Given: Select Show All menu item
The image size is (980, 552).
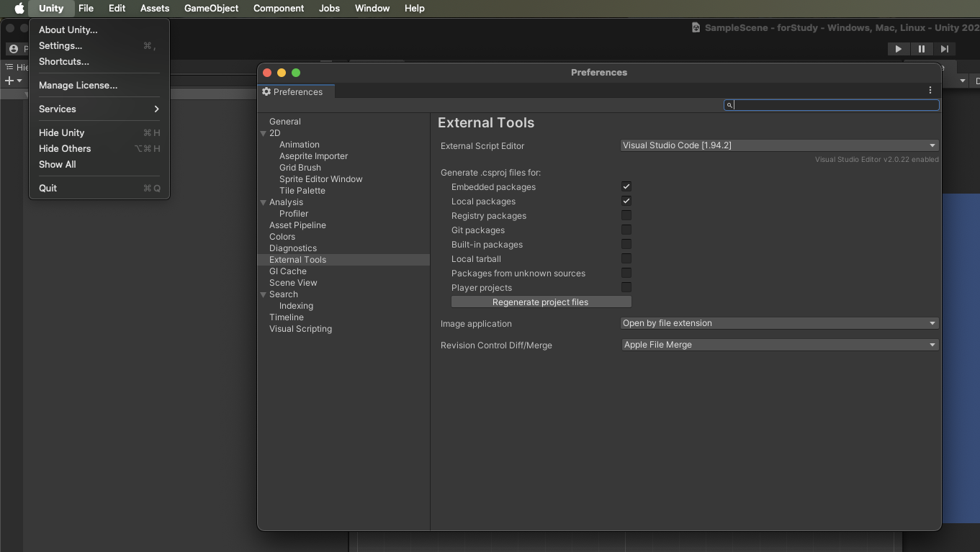Looking at the screenshot, I should (x=99, y=165).
